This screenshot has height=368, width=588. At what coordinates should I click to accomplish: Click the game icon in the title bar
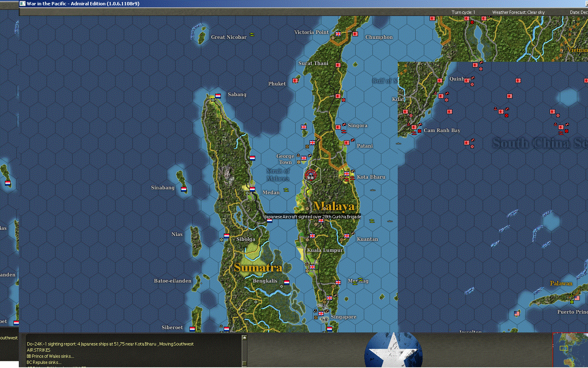tap(23, 4)
